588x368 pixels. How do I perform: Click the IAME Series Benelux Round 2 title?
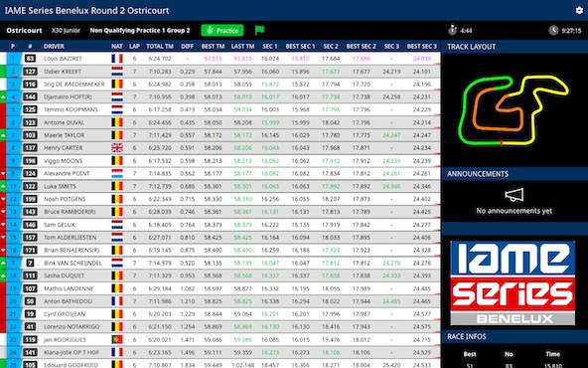[x=87, y=10]
